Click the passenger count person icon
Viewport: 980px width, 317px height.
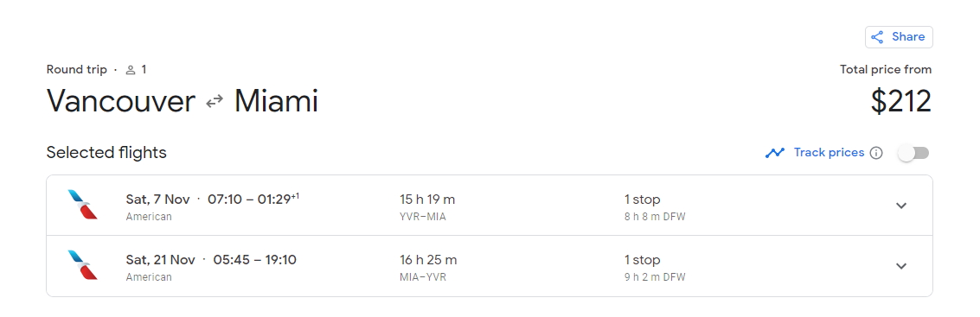pyautogui.click(x=131, y=70)
